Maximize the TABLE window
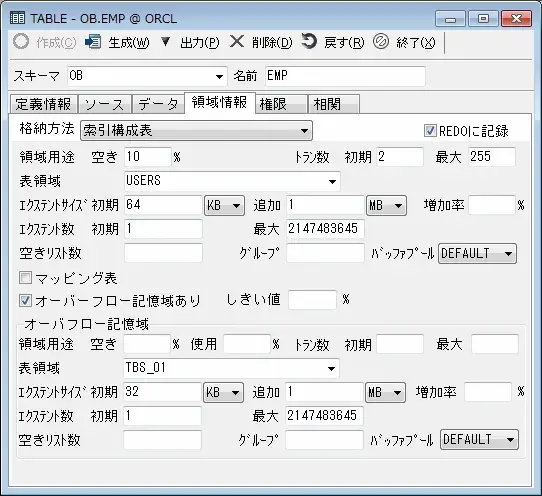 coord(483,18)
